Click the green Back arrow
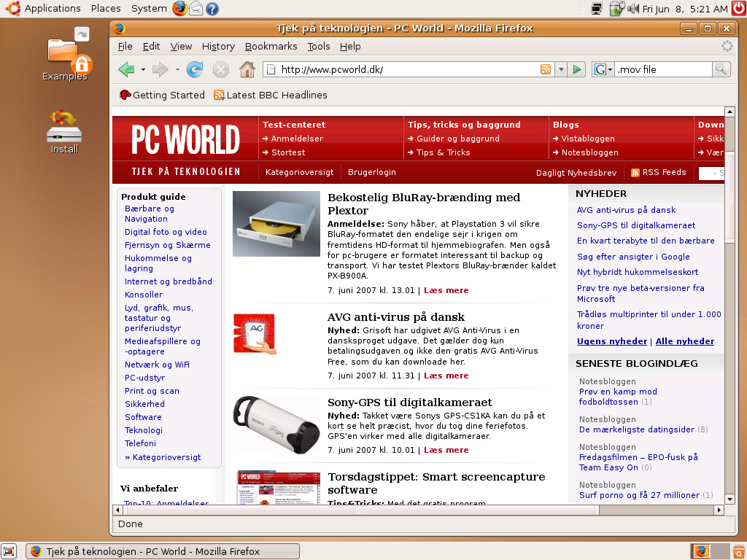This screenshot has width=747, height=560. pyautogui.click(x=127, y=70)
